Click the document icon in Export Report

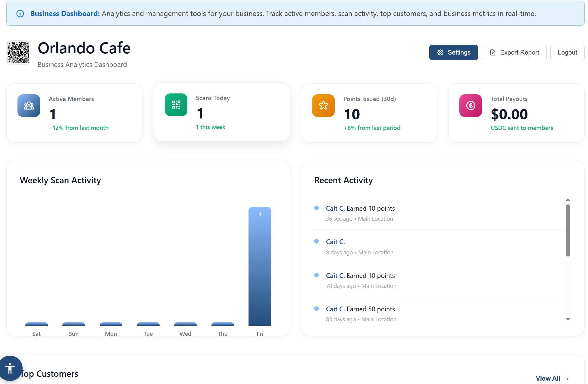tap(493, 52)
